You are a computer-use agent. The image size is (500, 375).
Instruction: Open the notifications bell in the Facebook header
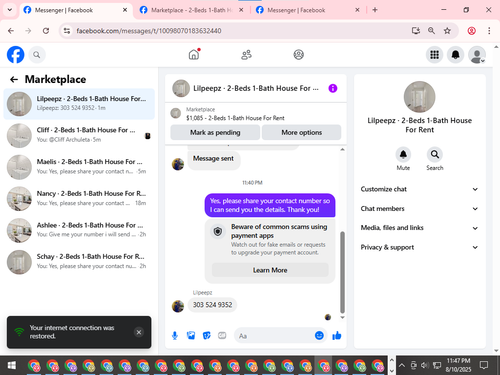[x=455, y=55]
